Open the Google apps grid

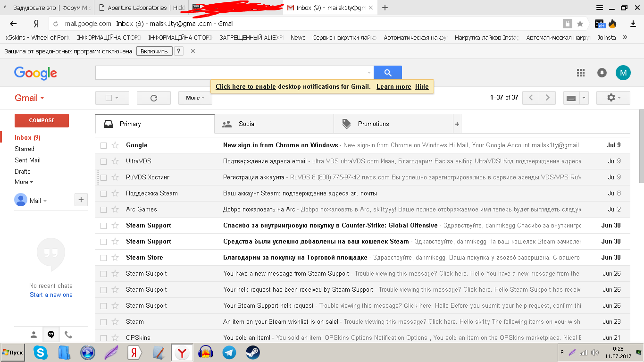[x=581, y=73]
